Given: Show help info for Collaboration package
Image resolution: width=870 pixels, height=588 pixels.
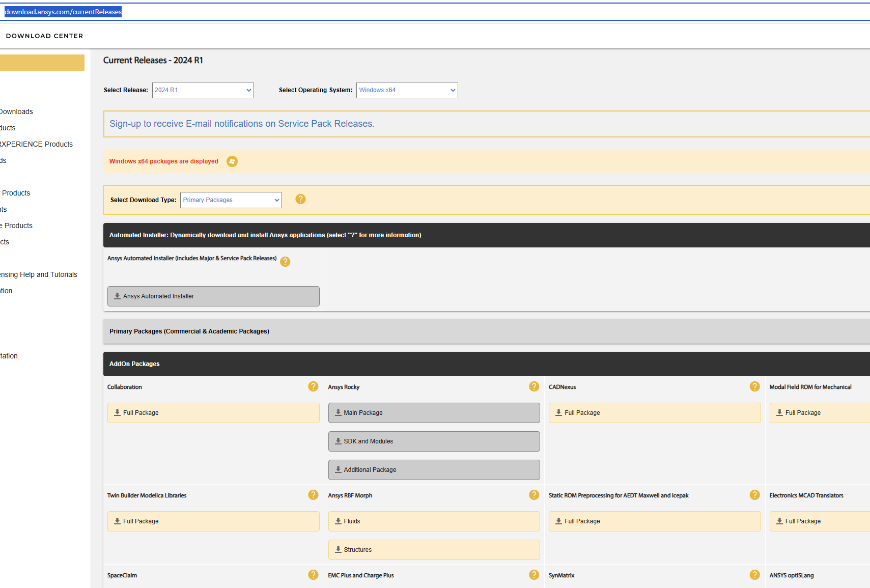Looking at the screenshot, I should [x=313, y=386].
